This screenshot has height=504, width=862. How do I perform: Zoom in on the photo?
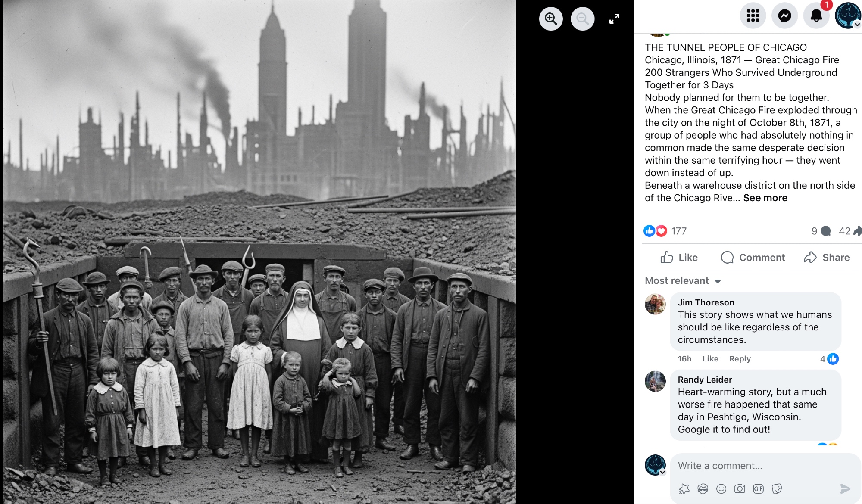coord(551,19)
